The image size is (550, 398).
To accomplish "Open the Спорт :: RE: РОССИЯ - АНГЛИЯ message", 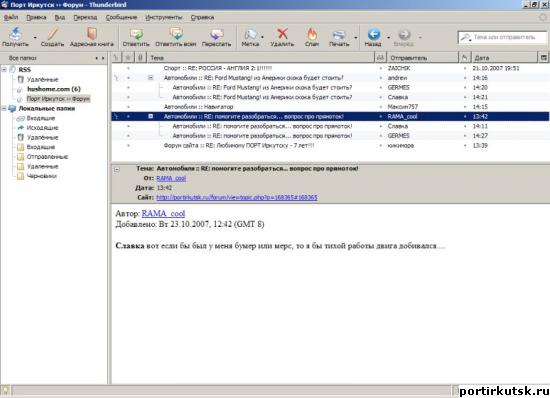I will (x=218, y=68).
